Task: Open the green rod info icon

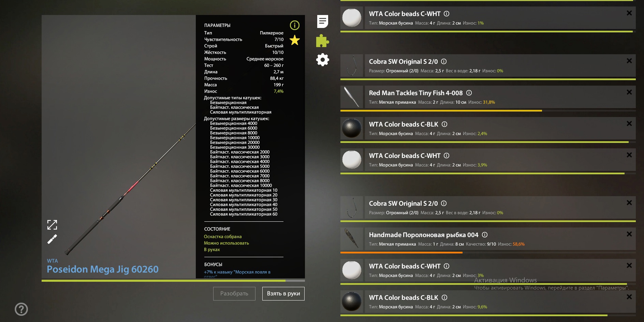Action: (294, 25)
